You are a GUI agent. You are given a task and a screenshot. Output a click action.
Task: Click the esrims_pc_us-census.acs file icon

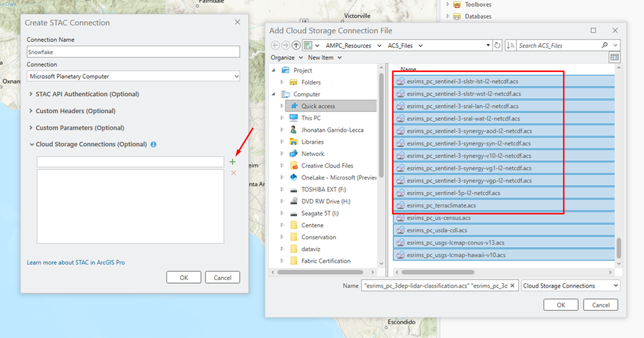[400, 218]
